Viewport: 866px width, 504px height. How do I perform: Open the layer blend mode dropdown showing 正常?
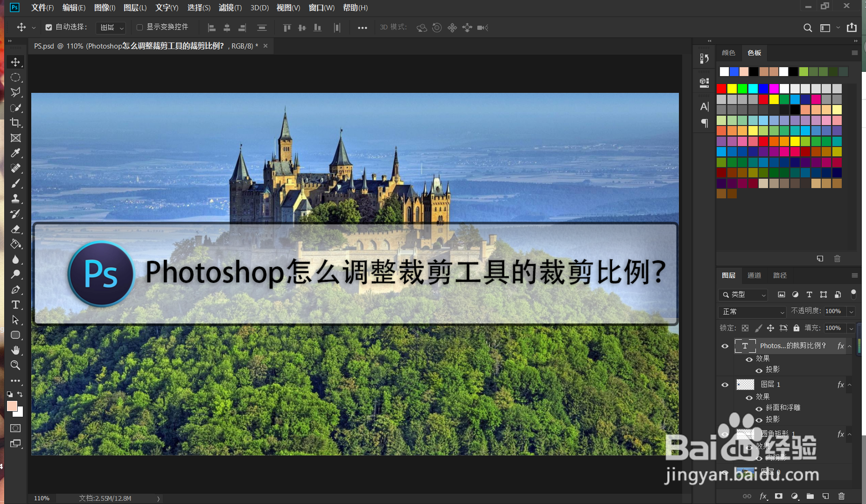751,311
